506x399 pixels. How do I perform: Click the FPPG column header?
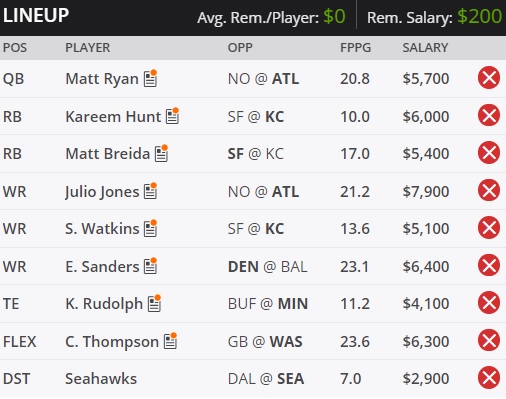355,47
